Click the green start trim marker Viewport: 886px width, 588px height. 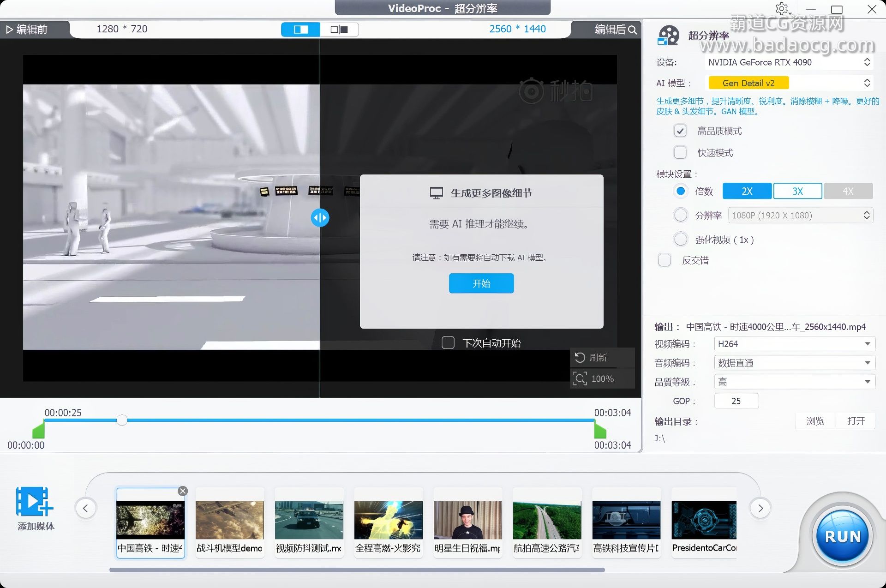point(39,430)
